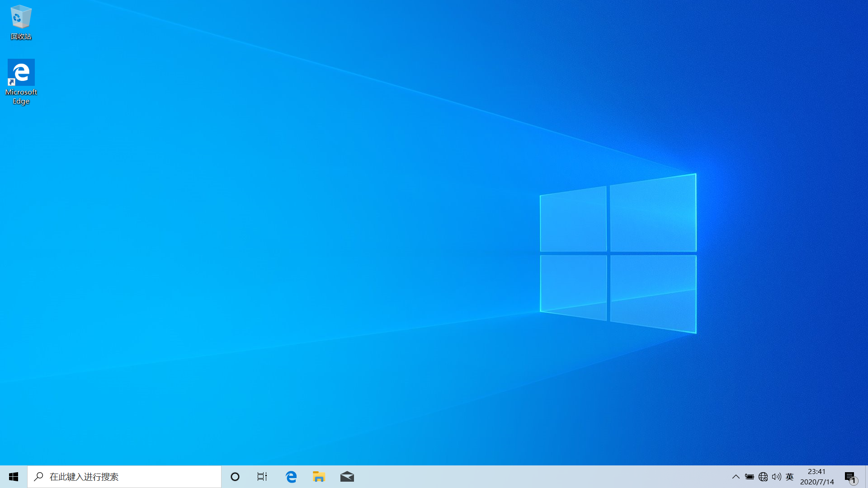Select the Microsoft Edge desktop shortcut icon
Screen dimensions: 868x488
[21, 72]
